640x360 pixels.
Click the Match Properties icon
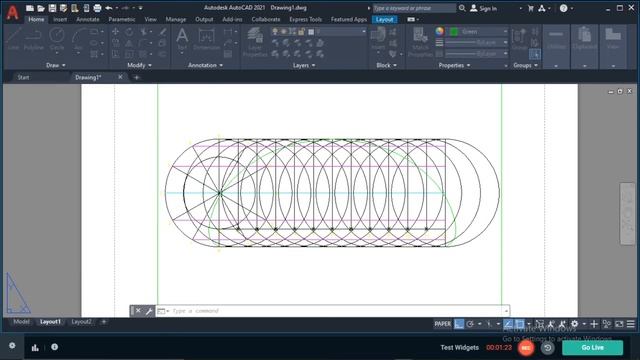[x=420, y=42]
